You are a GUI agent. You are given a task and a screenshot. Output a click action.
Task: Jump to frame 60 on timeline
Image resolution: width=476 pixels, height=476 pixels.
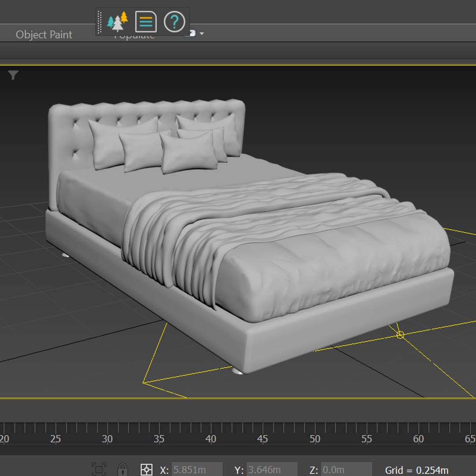[x=418, y=439]
